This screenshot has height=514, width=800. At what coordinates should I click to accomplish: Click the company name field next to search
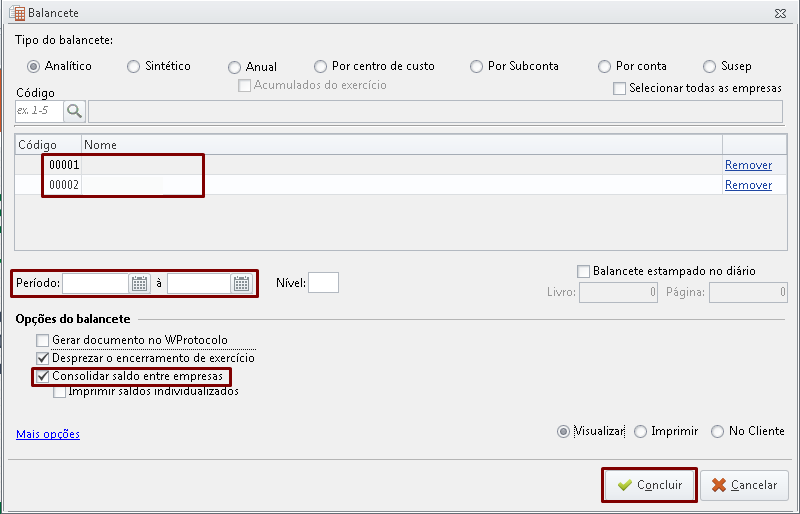(435, 112)
